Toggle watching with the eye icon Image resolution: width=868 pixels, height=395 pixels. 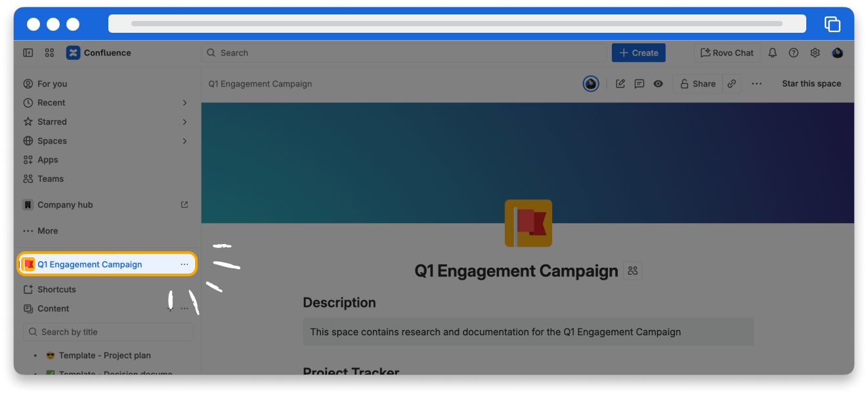click(x=658, y=84)
